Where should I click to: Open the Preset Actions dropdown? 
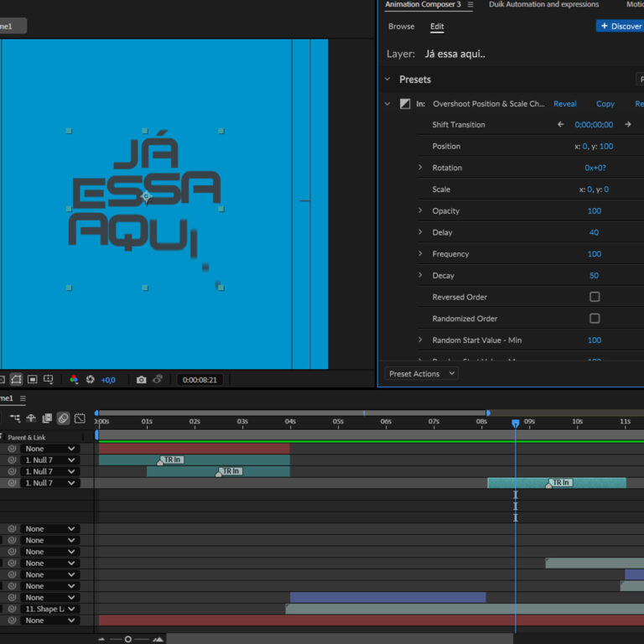[x=421, y=374]
